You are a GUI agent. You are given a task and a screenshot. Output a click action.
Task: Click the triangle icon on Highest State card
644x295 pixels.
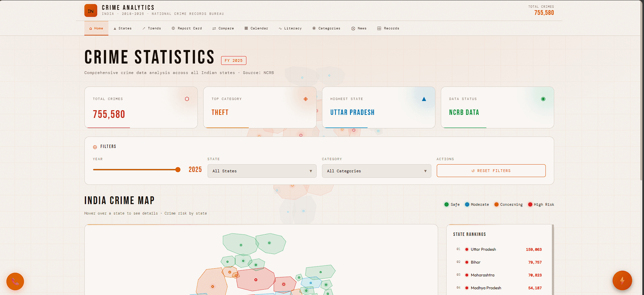click(x=424, y=99)
